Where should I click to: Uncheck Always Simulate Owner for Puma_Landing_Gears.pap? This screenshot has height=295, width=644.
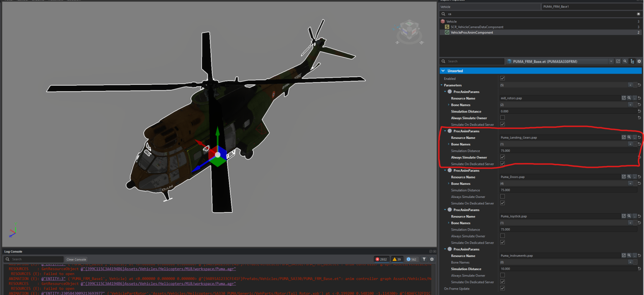point(503,157)
